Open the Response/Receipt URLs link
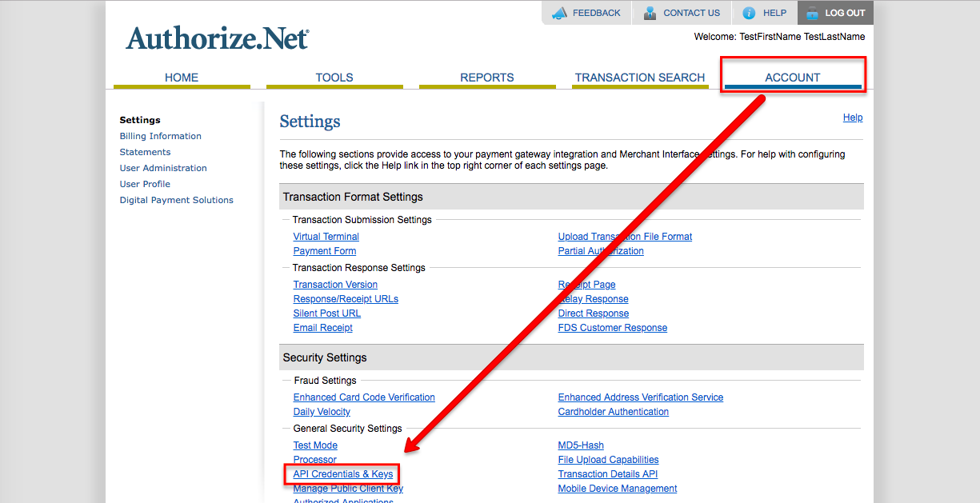Viewport: 980px width, 503px height. click(346, 299)
